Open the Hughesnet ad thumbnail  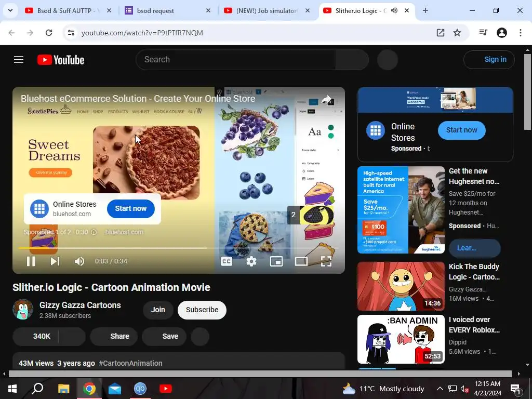pos(401,210)
